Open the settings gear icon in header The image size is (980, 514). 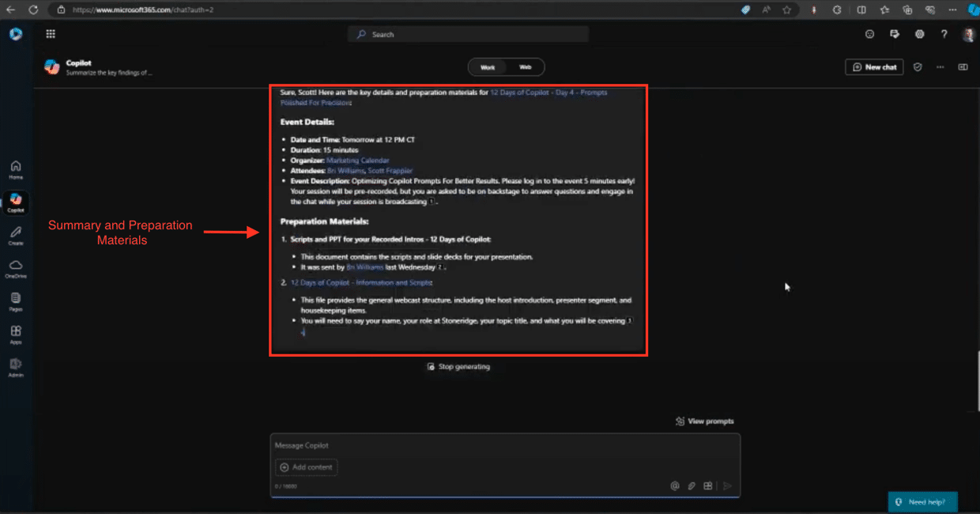[919, 34]
